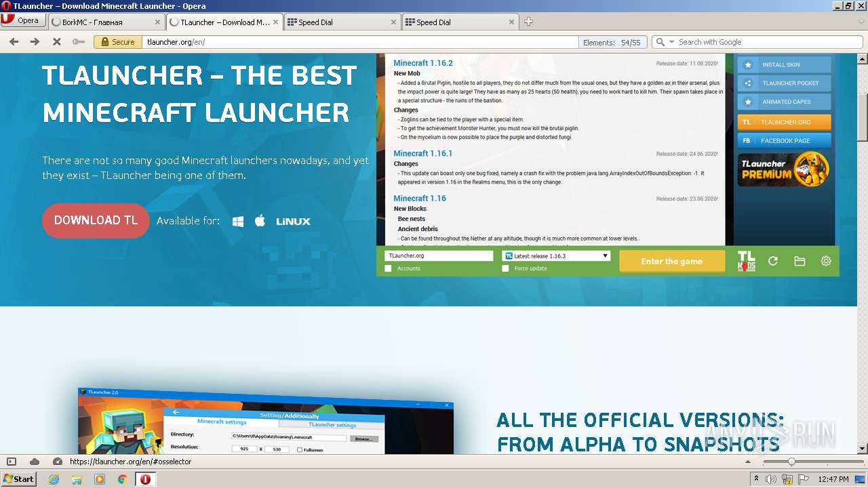Close the TLauncher tab
The image size is (868, 488).
tap(275, 22)
